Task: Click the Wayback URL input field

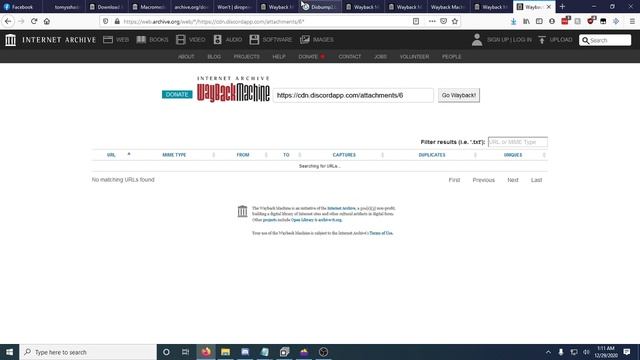Action: click(x=353, y=95)
